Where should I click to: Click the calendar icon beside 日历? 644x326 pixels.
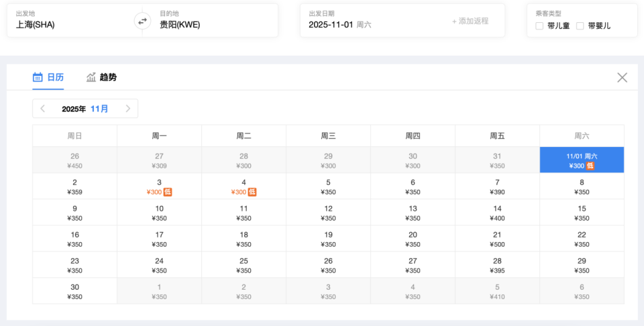click(38, 77)
